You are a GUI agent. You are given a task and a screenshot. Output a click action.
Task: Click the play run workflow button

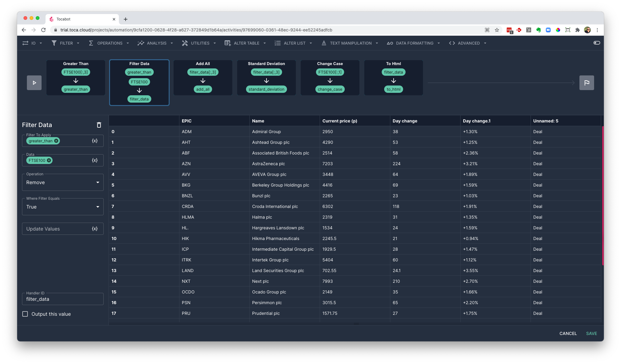click(x=34, y=83)
